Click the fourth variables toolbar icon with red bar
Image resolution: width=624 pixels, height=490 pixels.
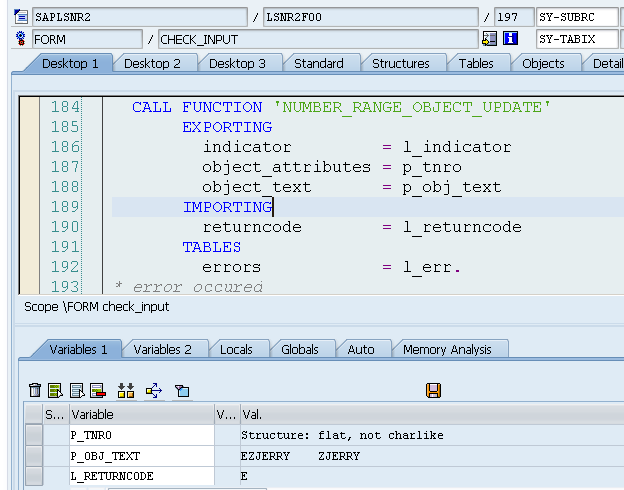coord(97,390)
